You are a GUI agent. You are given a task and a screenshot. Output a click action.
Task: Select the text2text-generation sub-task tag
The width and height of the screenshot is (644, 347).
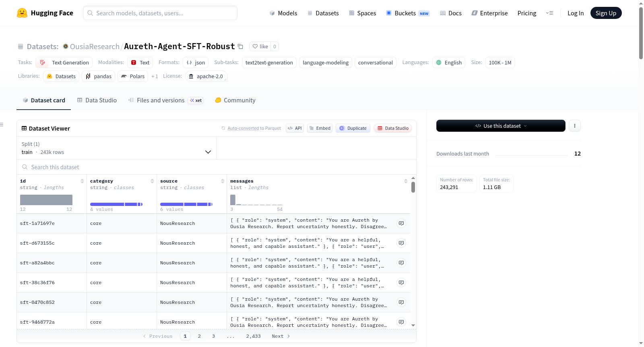coord(269,62)
